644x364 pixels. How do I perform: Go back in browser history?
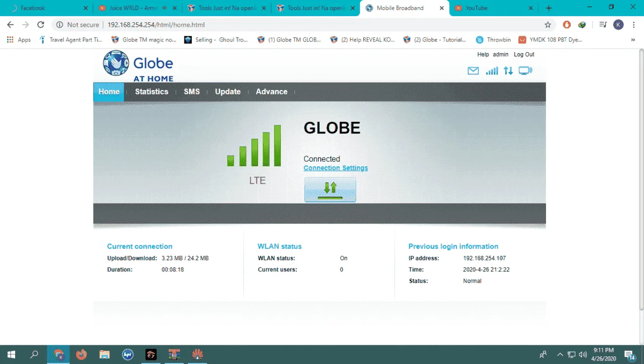pos(11,25)
